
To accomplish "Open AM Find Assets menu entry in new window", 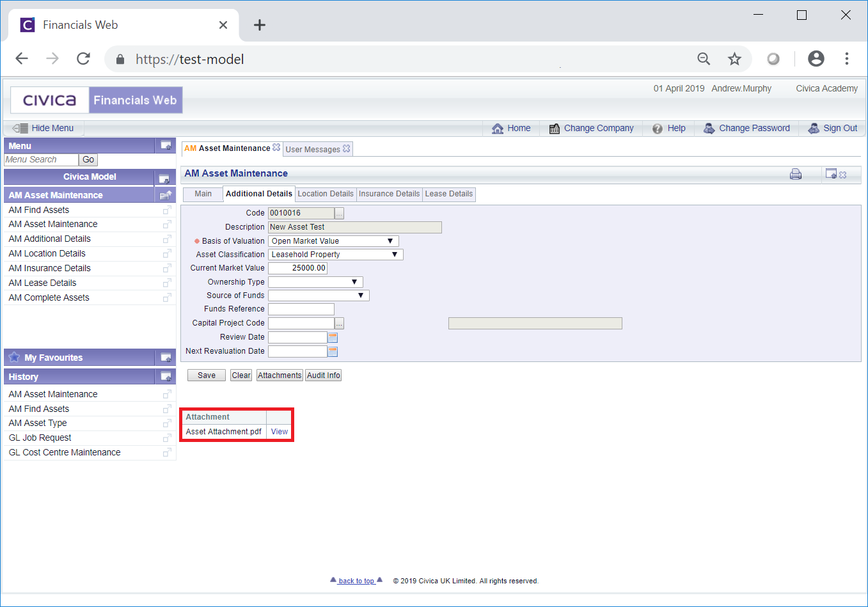I will tap(167, 210).
